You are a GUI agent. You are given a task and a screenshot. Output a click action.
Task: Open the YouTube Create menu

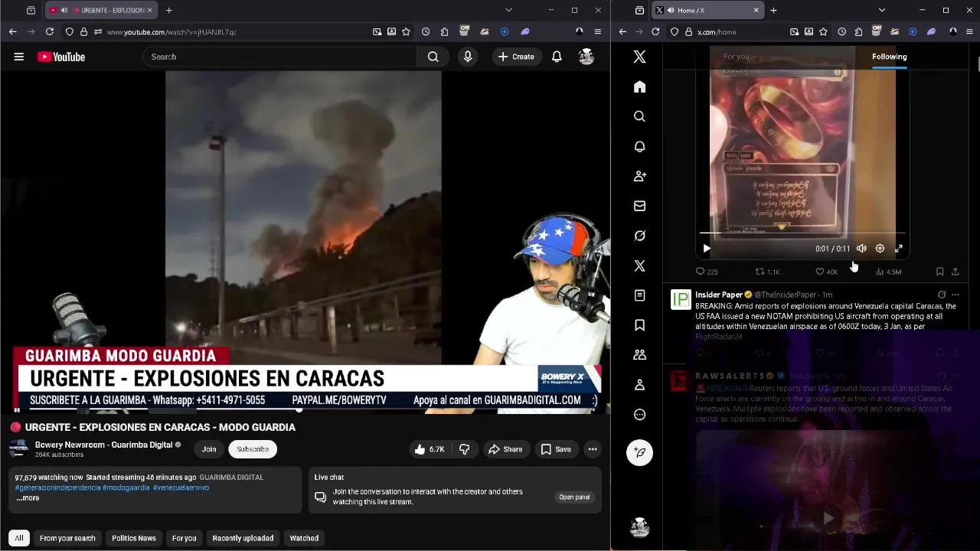tap(516, 57)
